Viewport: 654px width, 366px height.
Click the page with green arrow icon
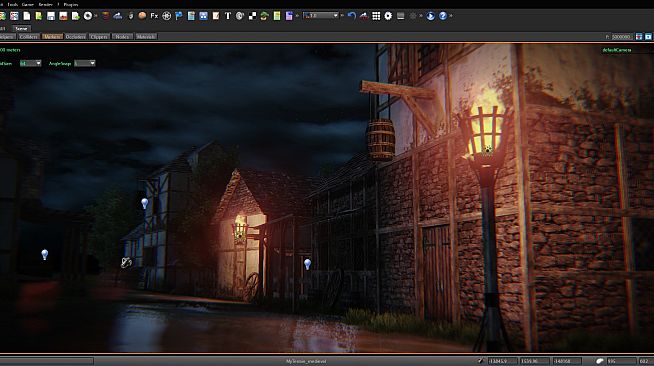coord(75,16)
